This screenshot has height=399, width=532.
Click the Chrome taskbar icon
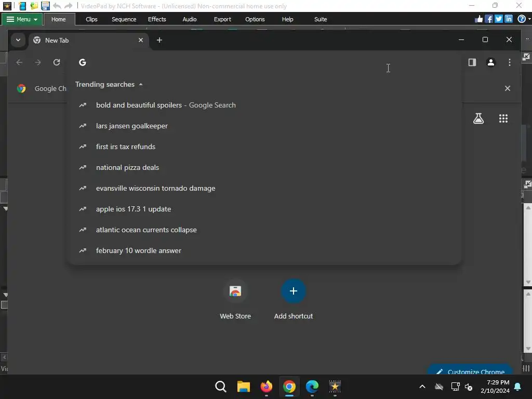[289, 387]
